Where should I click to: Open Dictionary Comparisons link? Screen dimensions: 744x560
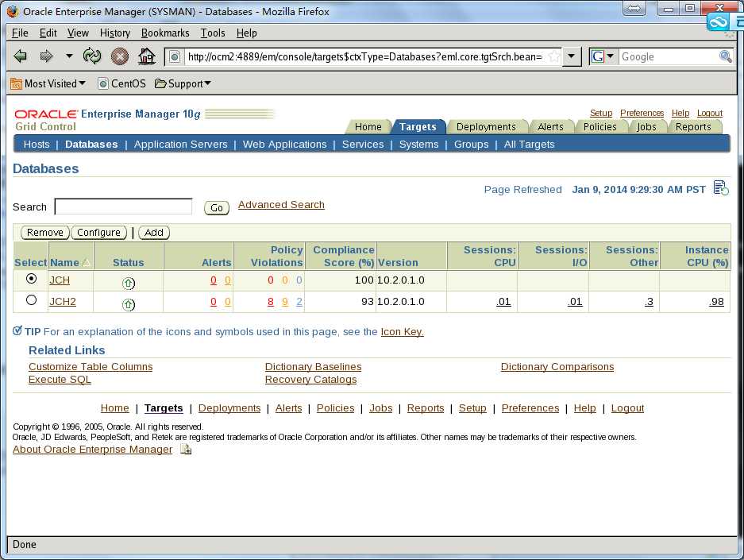coord(557,367)
